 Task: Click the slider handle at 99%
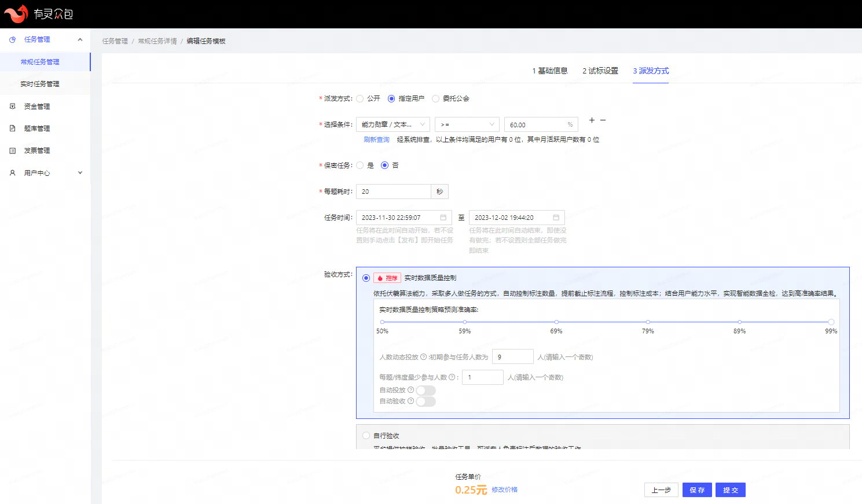click(831, 322)
